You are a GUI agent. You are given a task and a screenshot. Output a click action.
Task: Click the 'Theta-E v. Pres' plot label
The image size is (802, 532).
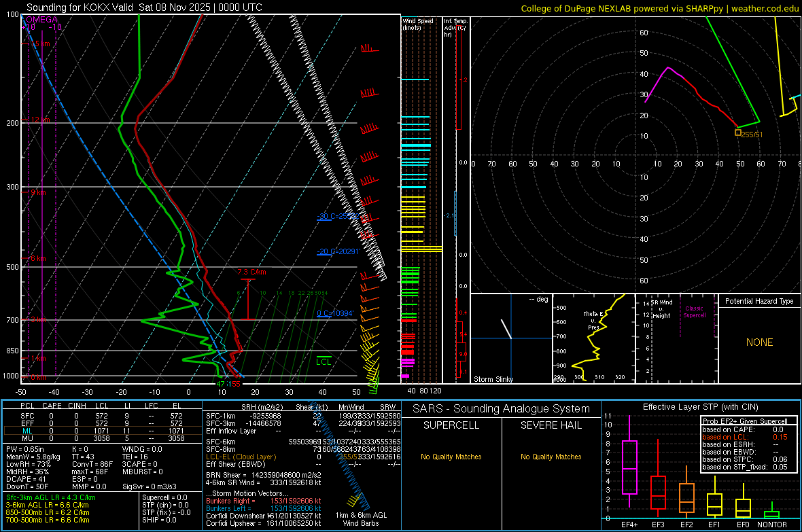click(593, 320)
